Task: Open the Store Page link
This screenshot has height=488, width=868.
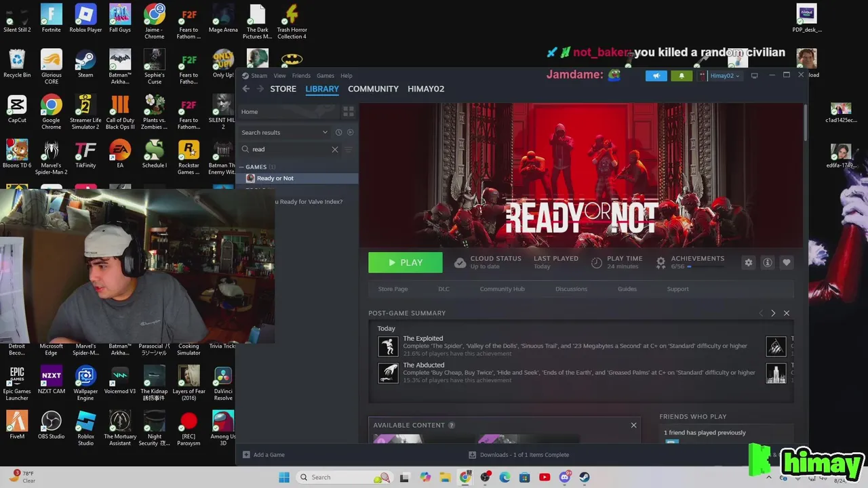Action: click(393, 289)
